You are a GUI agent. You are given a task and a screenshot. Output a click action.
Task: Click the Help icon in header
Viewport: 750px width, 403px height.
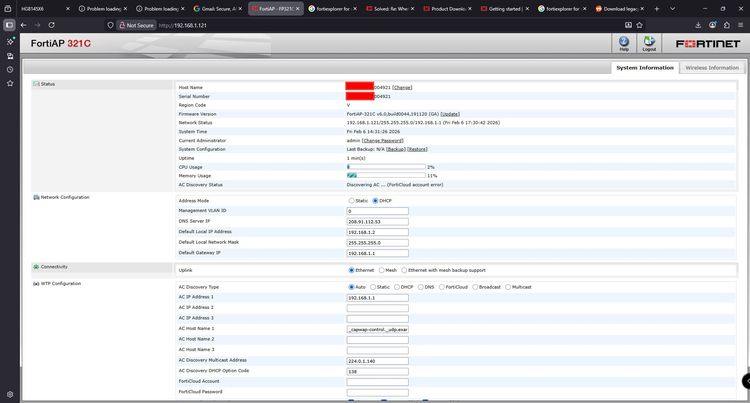tap(624, 41)
